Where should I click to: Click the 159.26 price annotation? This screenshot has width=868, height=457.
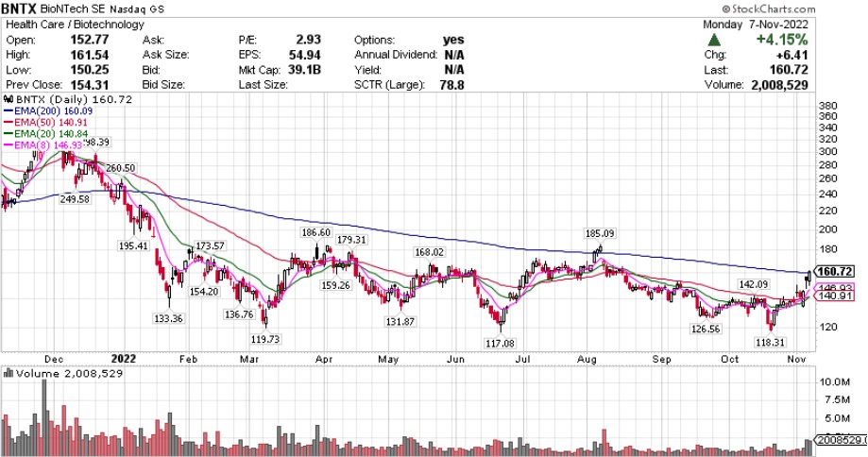click(335, 285)
